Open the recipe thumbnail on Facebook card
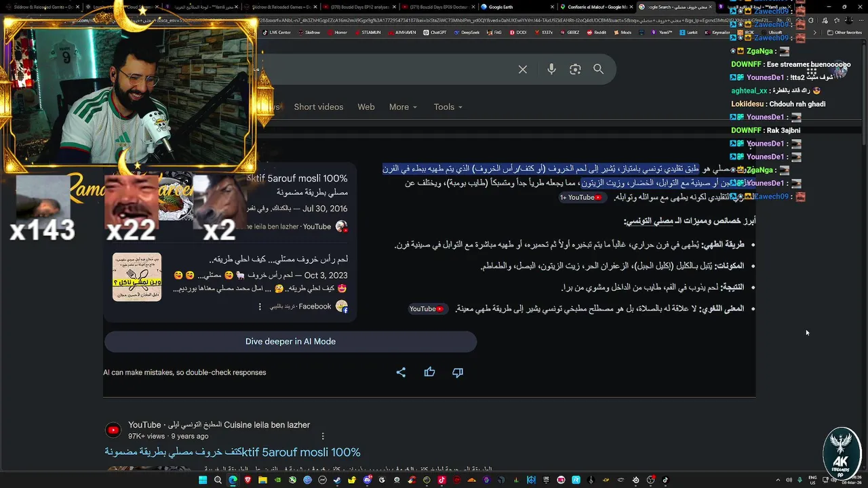Image resolution: width=868 pixels, height=488 pixels. [x=137, y=277]
